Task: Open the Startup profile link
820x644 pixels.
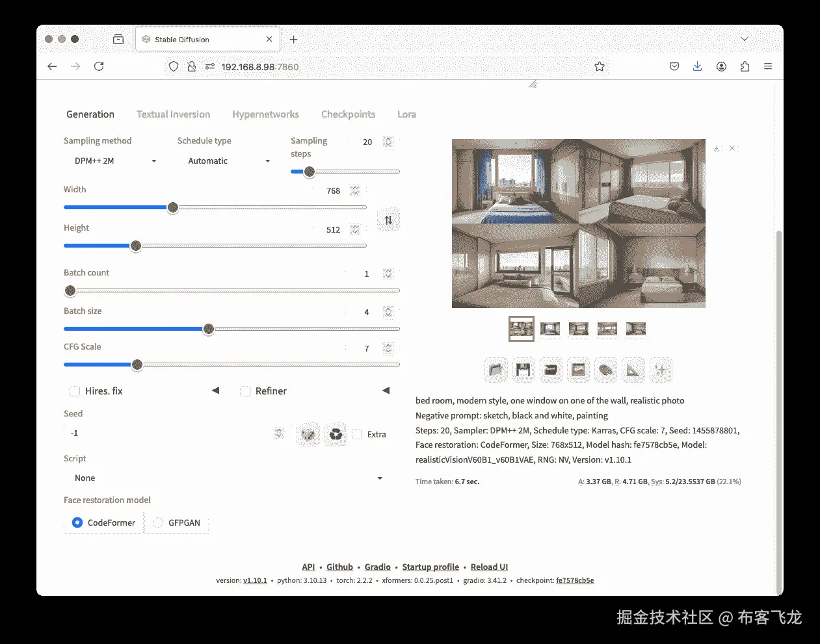Action: pos(430,567)
